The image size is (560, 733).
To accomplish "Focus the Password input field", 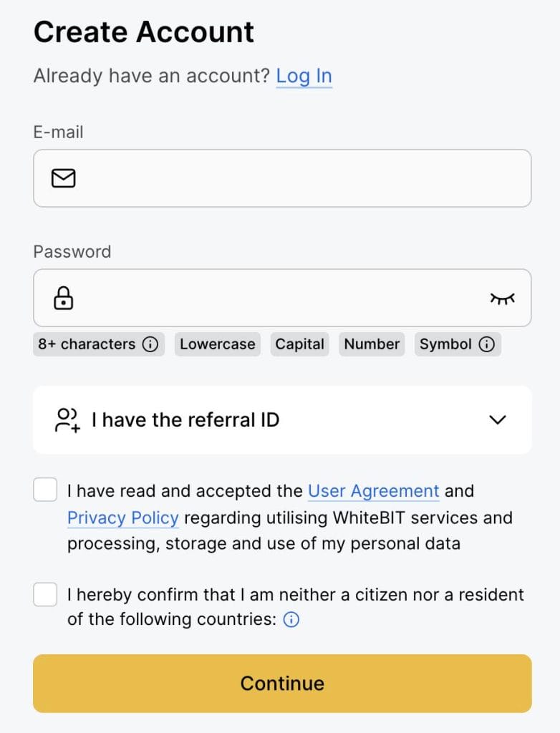I will (x=272, y=298).
